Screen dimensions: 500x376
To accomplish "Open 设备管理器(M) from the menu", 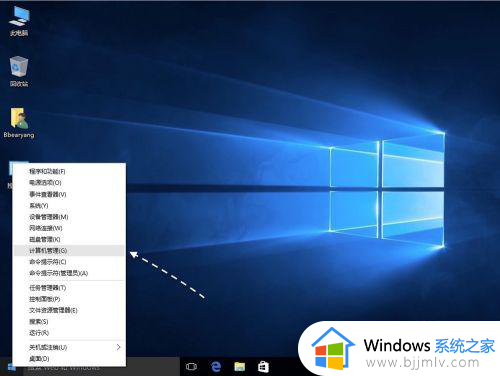I will click(69, 217).
